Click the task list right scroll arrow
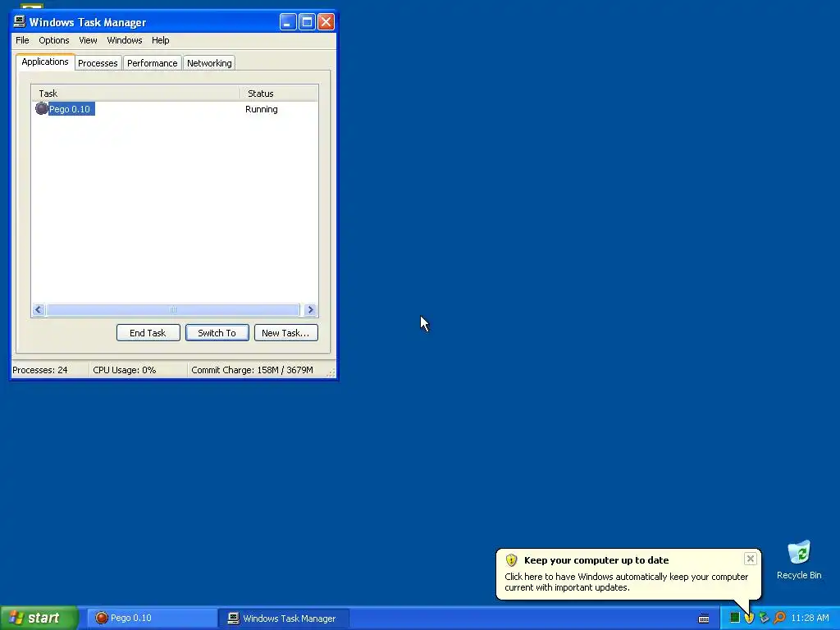This screenshot has width=840, height=630. click(310, 309)
